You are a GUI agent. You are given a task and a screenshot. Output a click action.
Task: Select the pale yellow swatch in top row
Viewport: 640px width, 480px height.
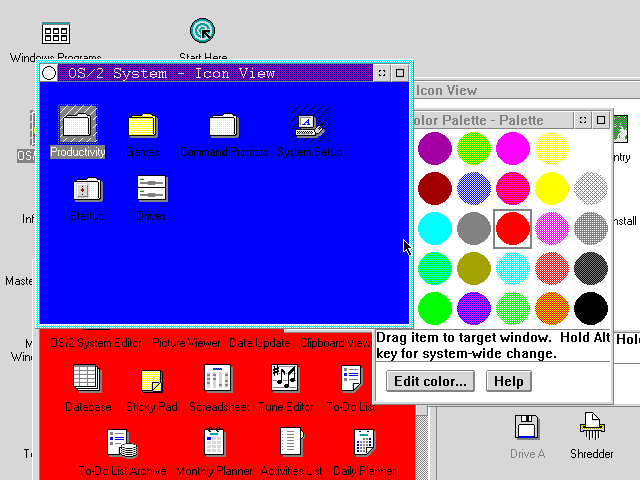coord(552,148)
